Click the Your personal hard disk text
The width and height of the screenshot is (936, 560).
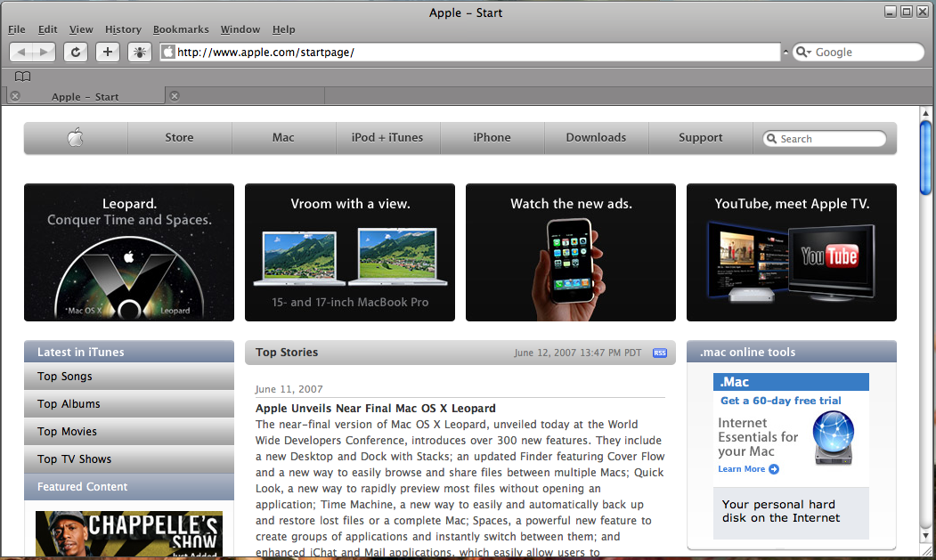[x=781, y=511]
